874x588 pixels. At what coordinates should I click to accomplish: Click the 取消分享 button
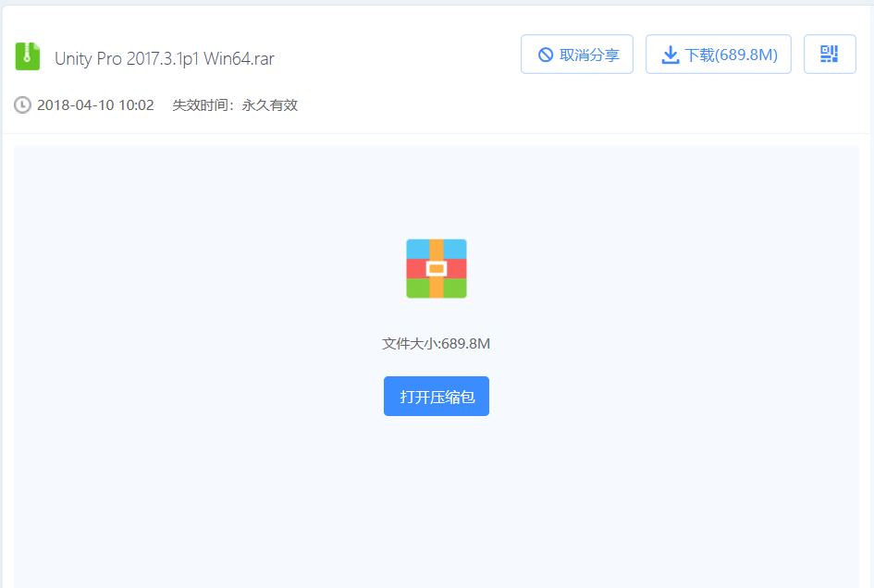(x=577, y=54)
